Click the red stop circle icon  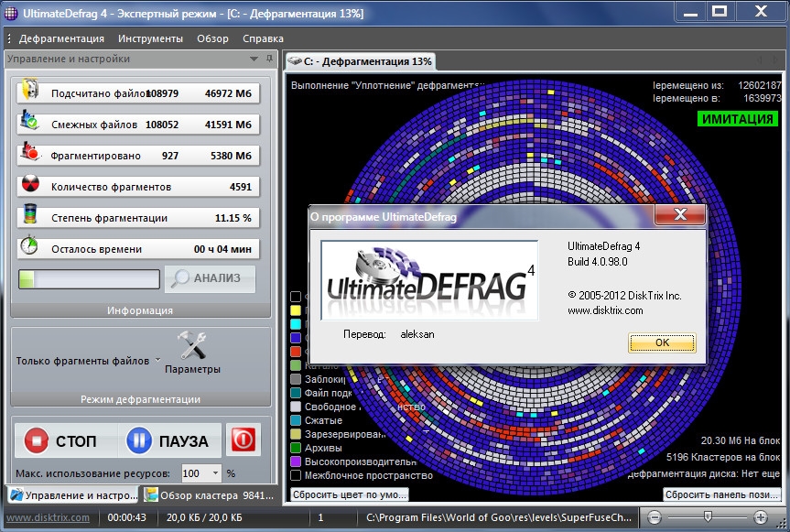37,440
